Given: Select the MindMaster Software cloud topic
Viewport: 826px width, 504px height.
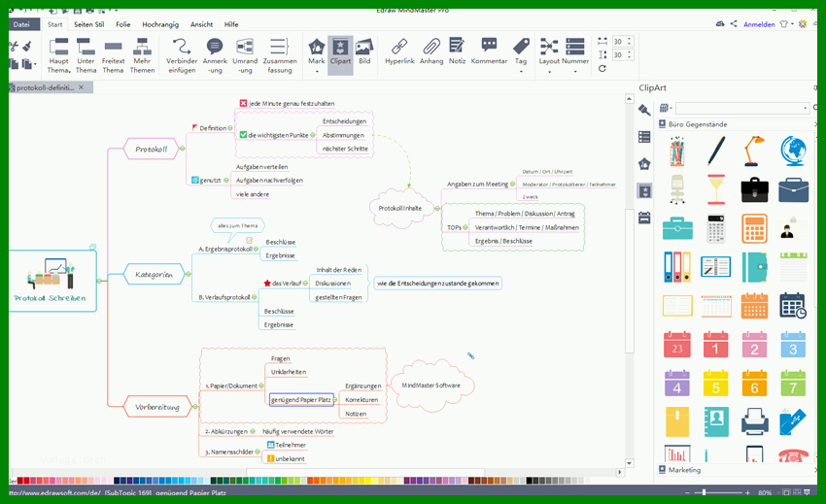Looking at the screenshot, I should [430, 386].
